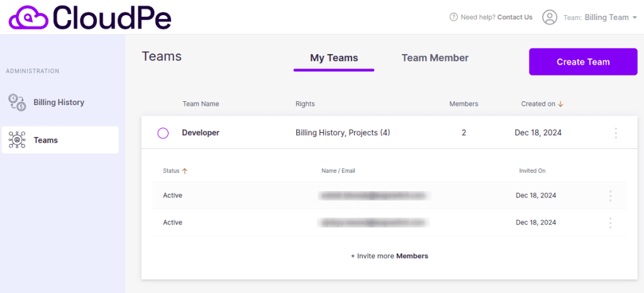Select the My Teams tab
This screenshot has width=644, height=293.
[334, 58]
